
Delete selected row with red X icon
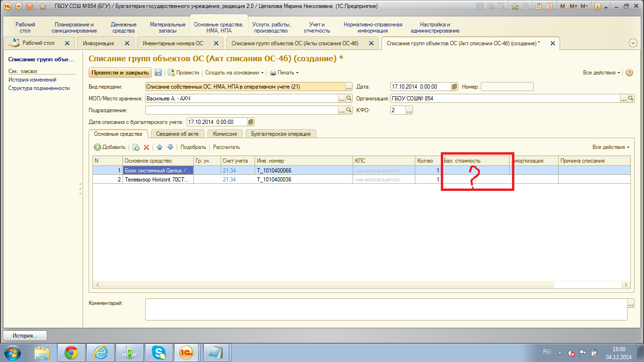point(146,147)
